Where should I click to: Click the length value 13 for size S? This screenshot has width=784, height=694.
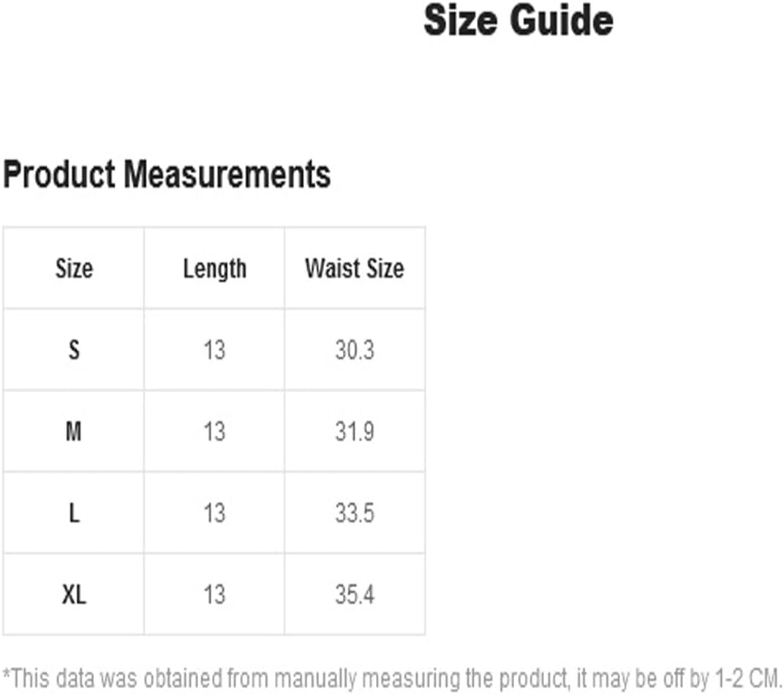pos(214,350)
